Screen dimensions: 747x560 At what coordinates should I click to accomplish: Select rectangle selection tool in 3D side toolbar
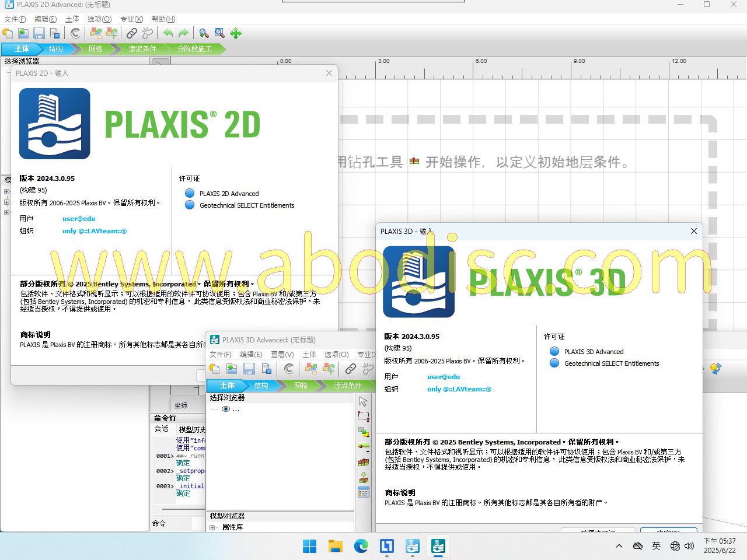pos(364,416)
